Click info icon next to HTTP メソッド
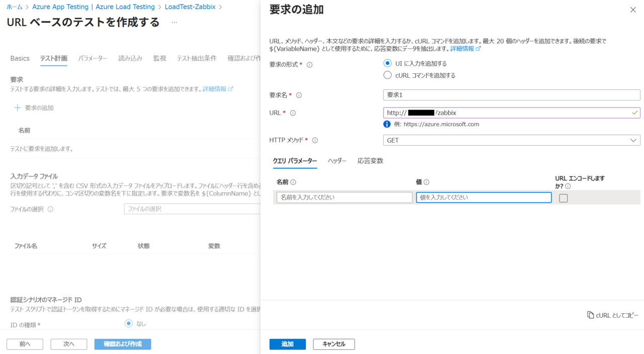This screenshot has width=644, height=354. pos(315,140)
